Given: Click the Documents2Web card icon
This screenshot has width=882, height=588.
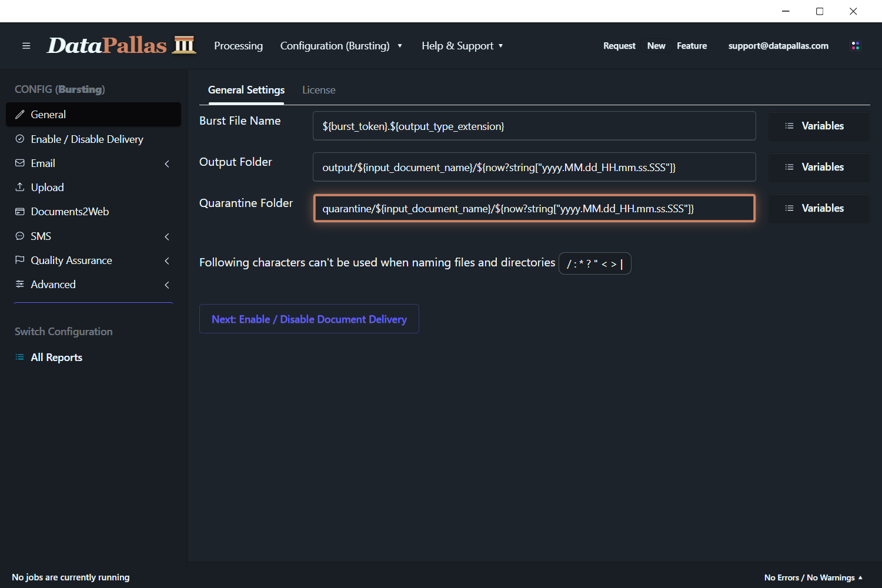Looking at the screenshot, I should click(20, 212).
